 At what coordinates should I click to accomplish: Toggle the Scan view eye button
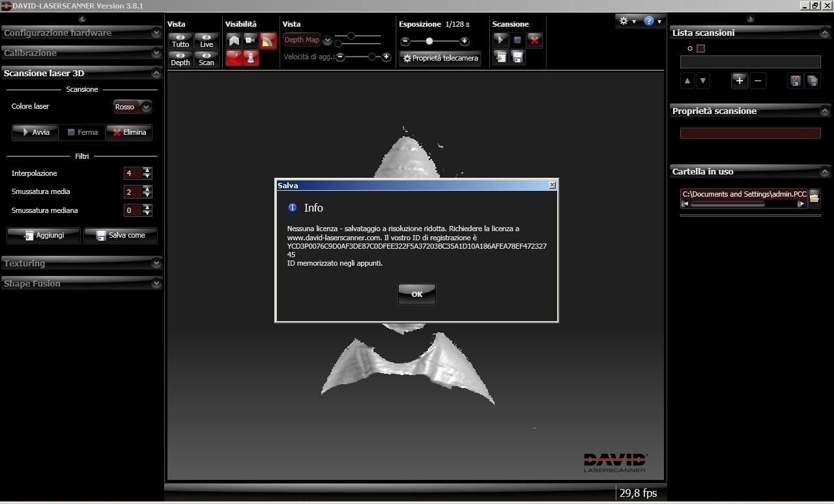tap(207, 59)
